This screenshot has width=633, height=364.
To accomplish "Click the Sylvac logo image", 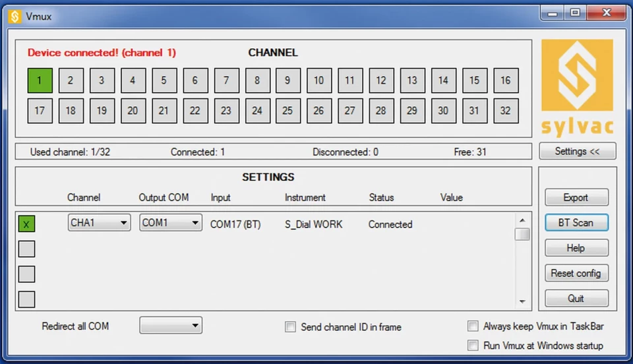I will click(x=577, y=87).
